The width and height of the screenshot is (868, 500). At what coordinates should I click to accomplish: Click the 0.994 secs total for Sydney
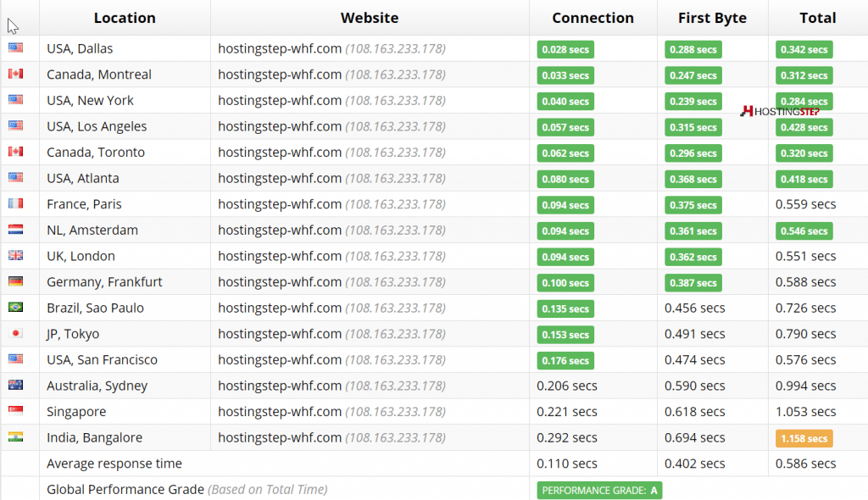805,386
